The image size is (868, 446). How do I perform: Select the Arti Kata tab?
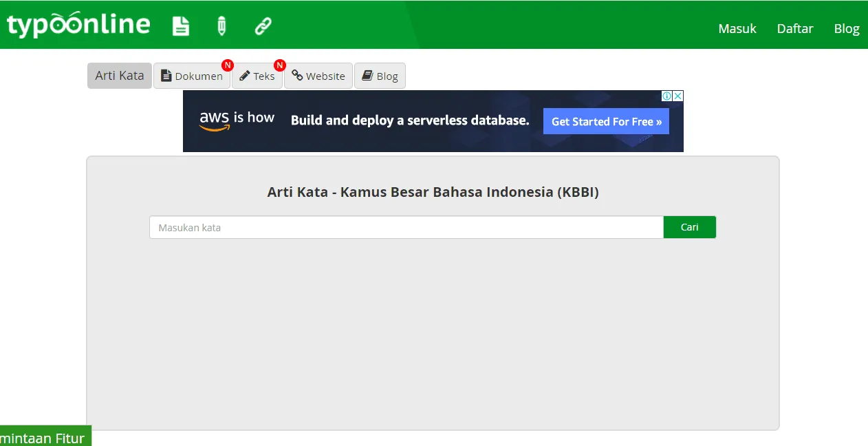tap(120, 76)
